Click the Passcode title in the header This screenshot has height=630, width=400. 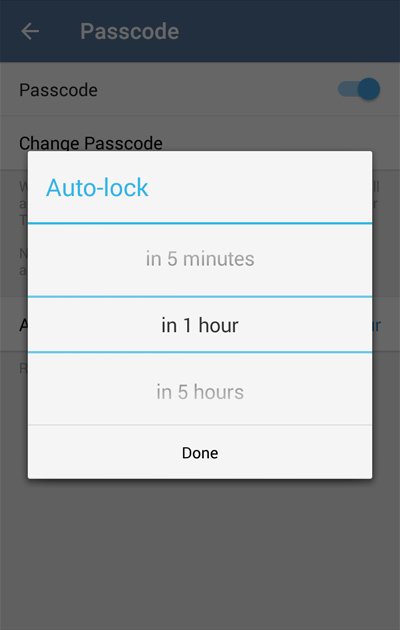(129, 31)
